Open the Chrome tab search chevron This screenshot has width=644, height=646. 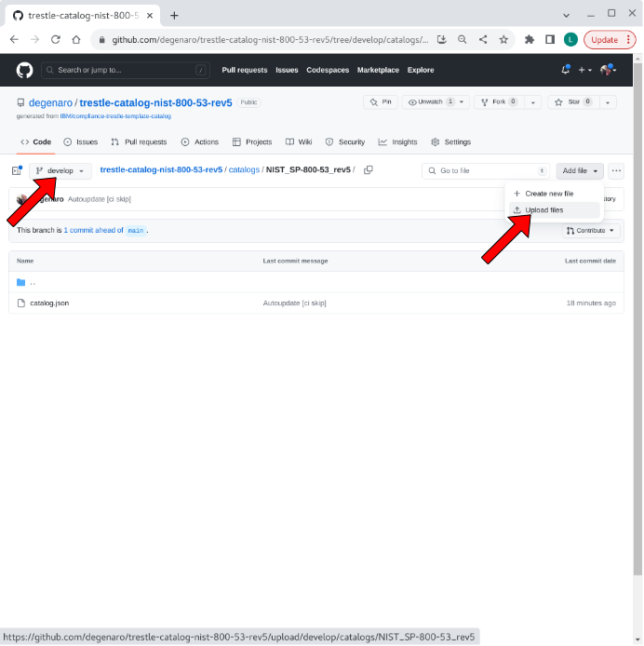pos(566,16)
